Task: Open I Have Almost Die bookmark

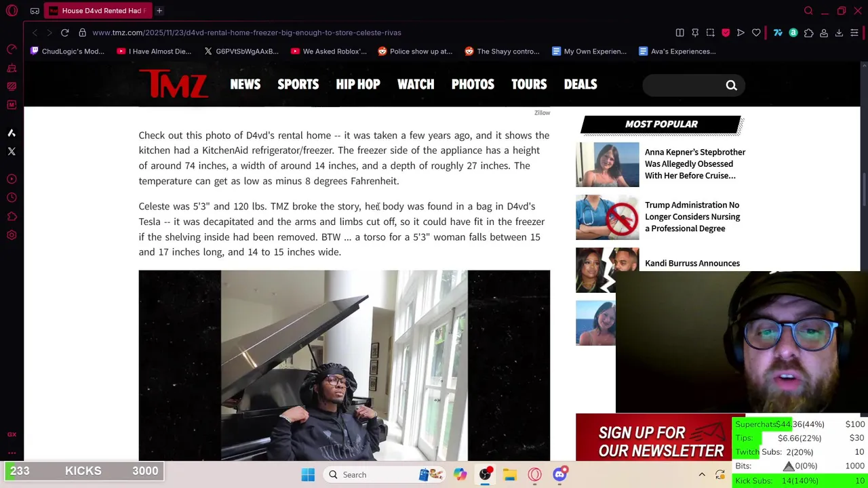Action: (155, 52)
